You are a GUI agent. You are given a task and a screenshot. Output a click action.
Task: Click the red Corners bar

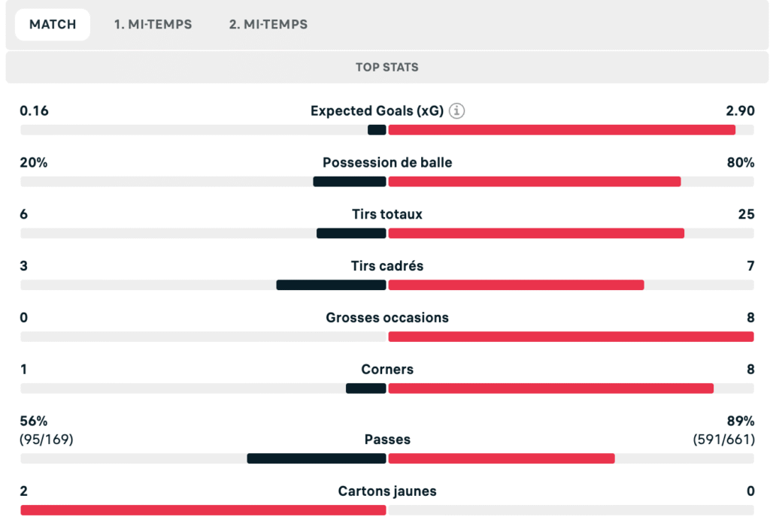550,388
